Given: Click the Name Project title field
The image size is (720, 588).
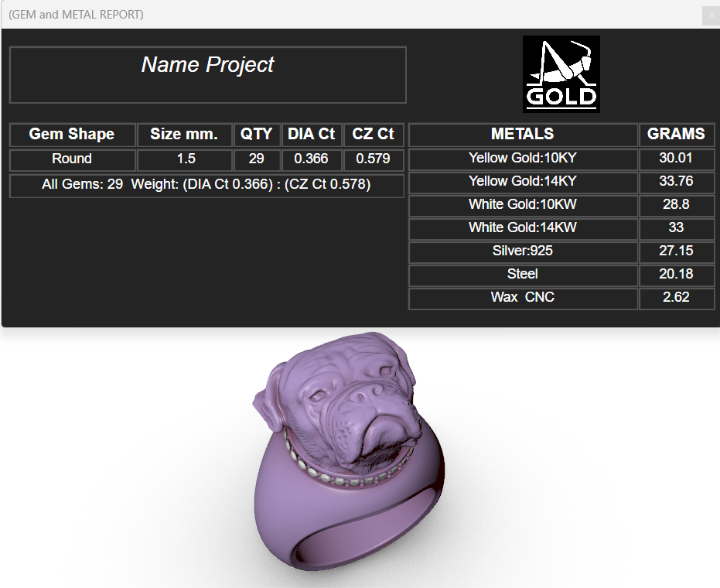Looking at the screenshot, I should tap(207, 75).
